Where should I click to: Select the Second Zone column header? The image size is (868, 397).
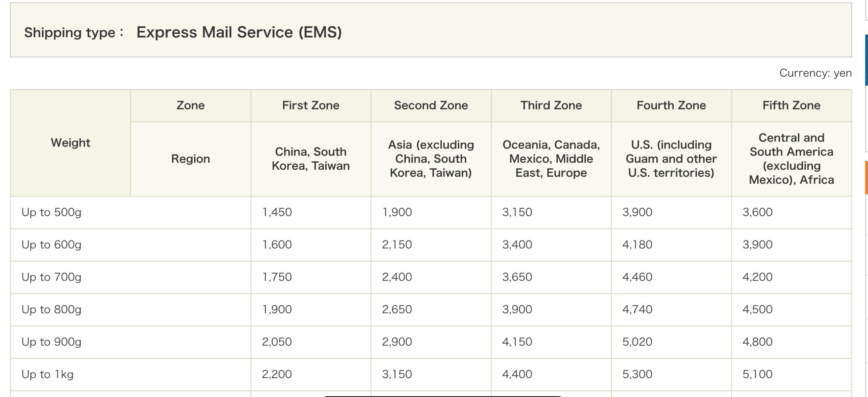[431, 105]
